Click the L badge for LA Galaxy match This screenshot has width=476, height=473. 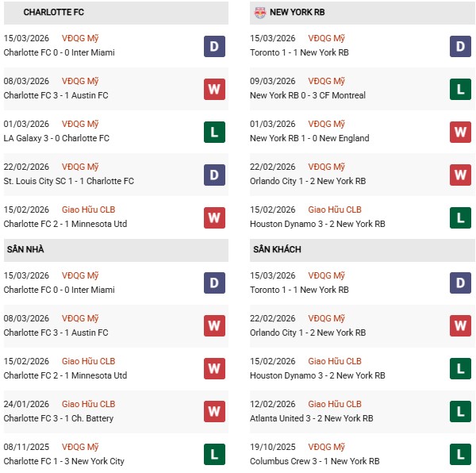pos(214,132)
